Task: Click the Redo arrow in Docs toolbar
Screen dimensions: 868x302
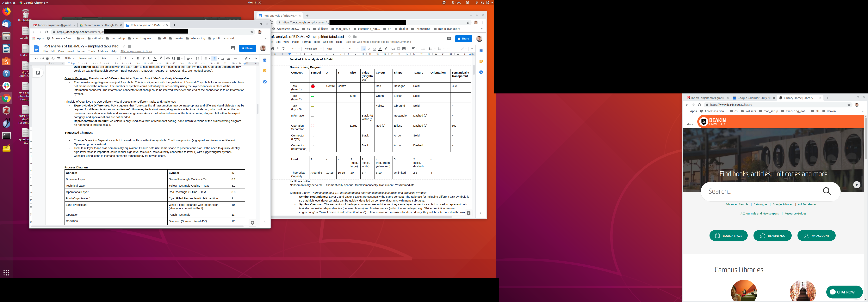Action: (x=42, y=58)
